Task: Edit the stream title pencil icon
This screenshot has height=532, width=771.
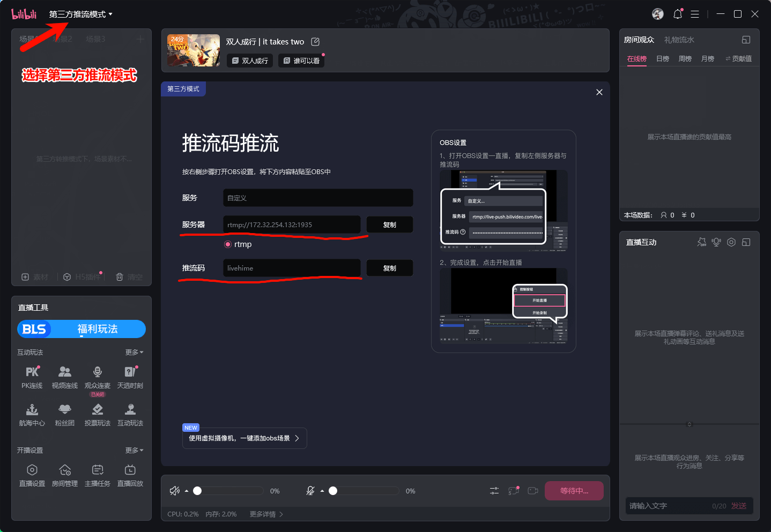Action: 315,42
